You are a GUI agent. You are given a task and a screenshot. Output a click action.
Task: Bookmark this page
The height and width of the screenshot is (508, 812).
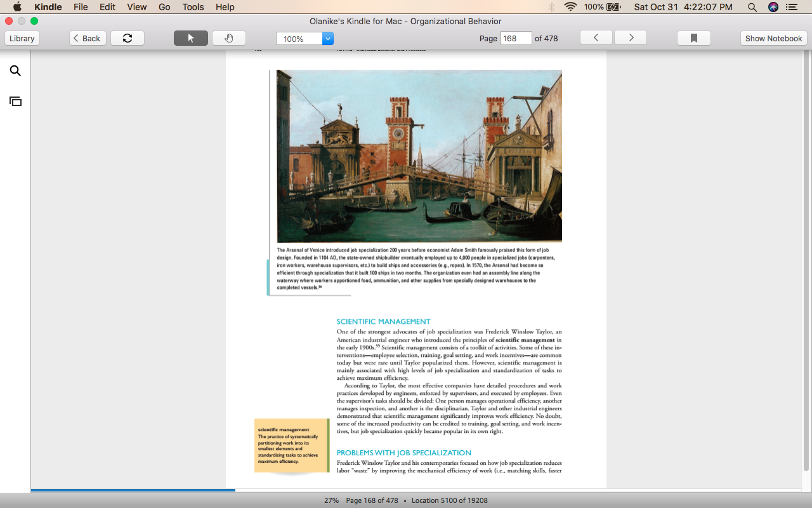pos(694,38)
